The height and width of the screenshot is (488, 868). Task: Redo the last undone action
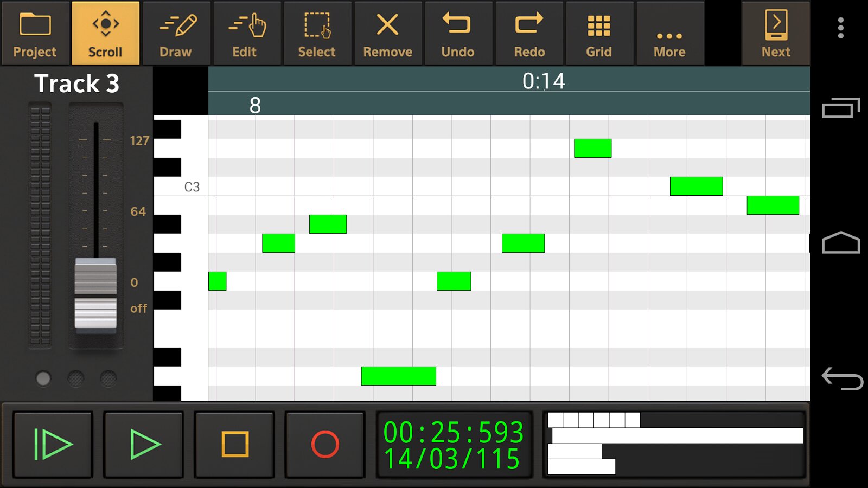529,33
